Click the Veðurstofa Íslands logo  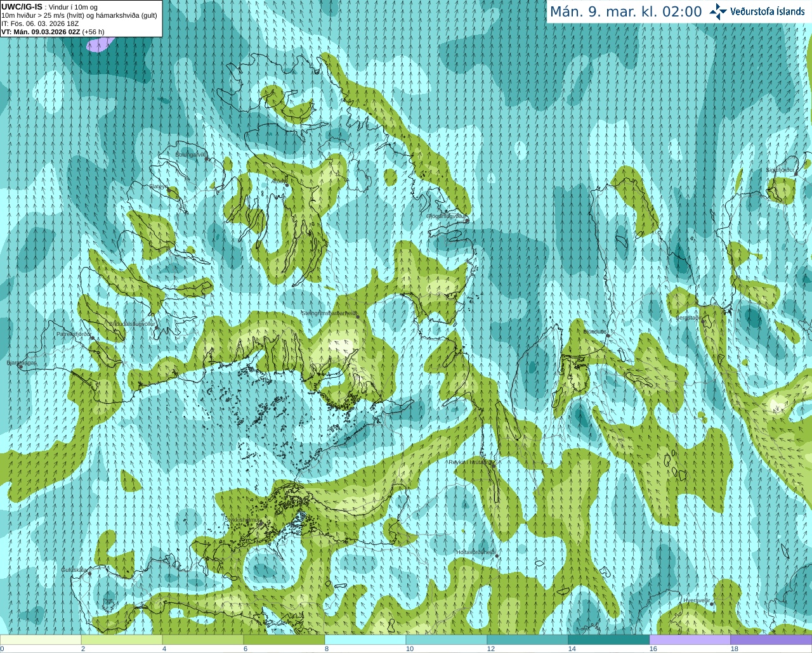[758, 11]
